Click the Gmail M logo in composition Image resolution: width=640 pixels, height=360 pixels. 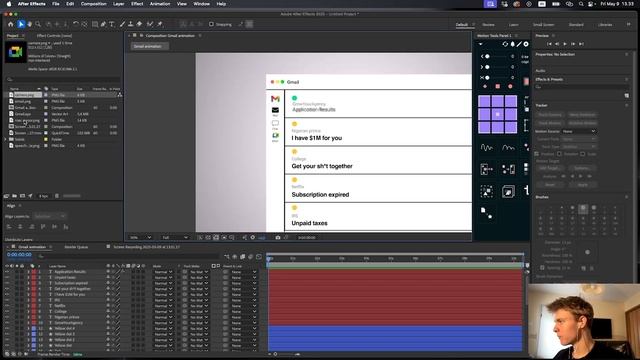click(x=275, y=99)
